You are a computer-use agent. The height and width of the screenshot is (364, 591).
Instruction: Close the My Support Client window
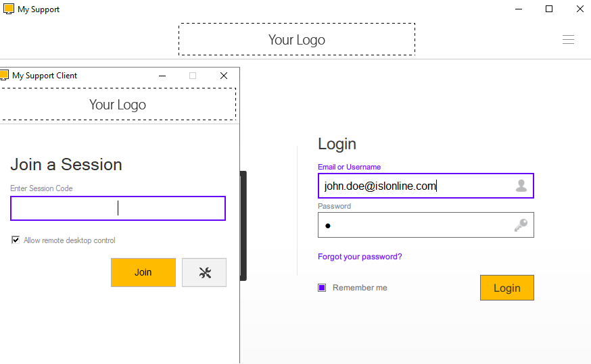(224, 76)
